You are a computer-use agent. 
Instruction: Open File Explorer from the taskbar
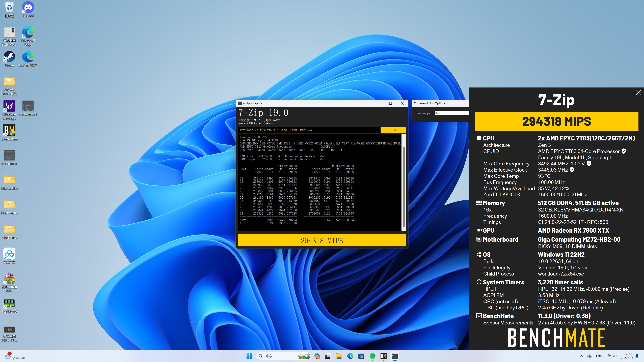pos(339,356)
